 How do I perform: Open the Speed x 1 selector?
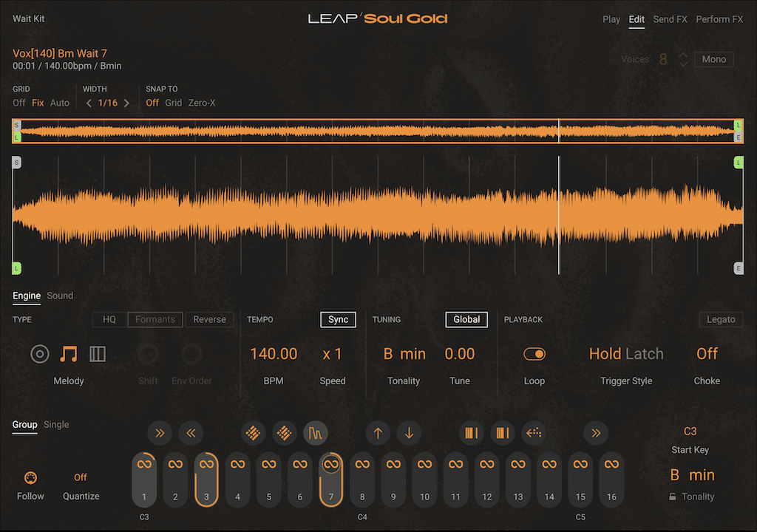(x=332, y=354)
